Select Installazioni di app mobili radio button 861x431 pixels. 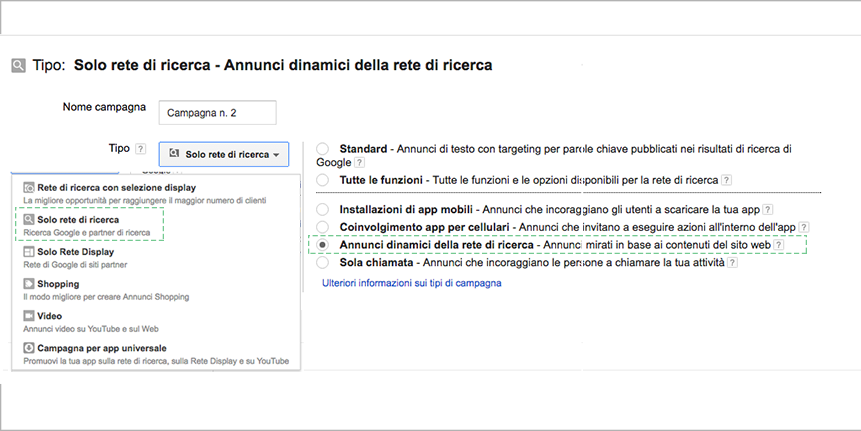pyautogui.click(x=322, y=209)
